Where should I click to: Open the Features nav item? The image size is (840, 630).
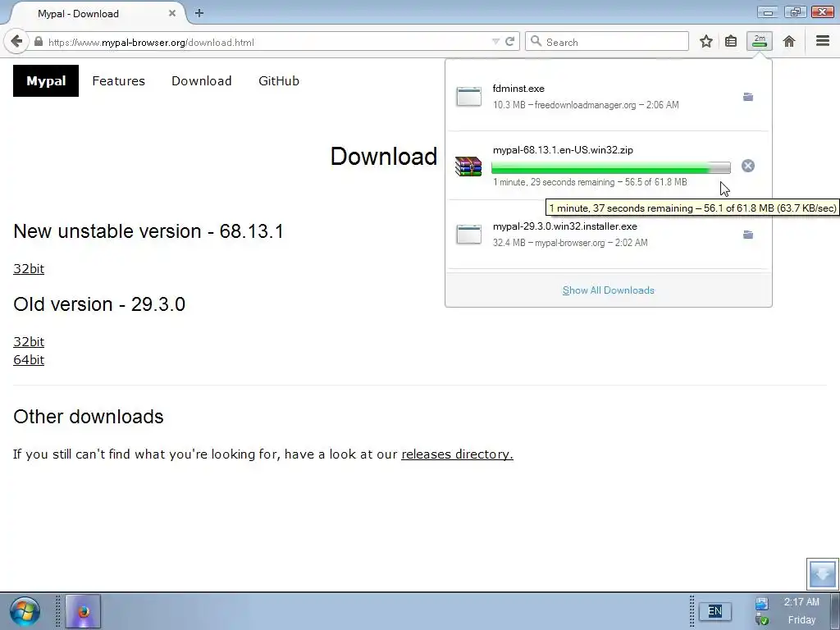click(118, 81)
